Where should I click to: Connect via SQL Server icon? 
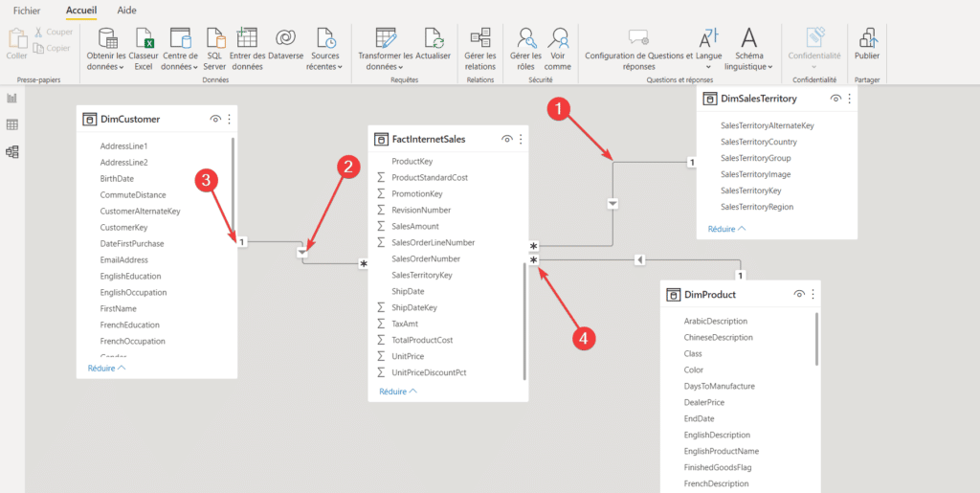(215, 38)
